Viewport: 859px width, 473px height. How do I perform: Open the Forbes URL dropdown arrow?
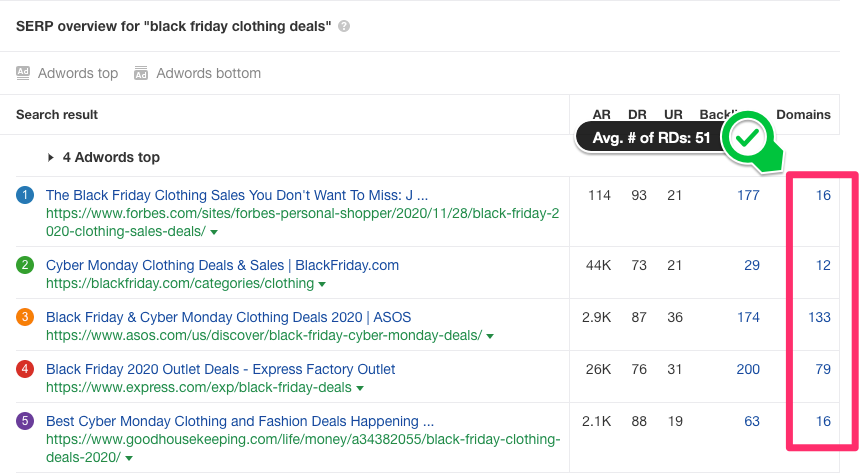coord(214,232)
